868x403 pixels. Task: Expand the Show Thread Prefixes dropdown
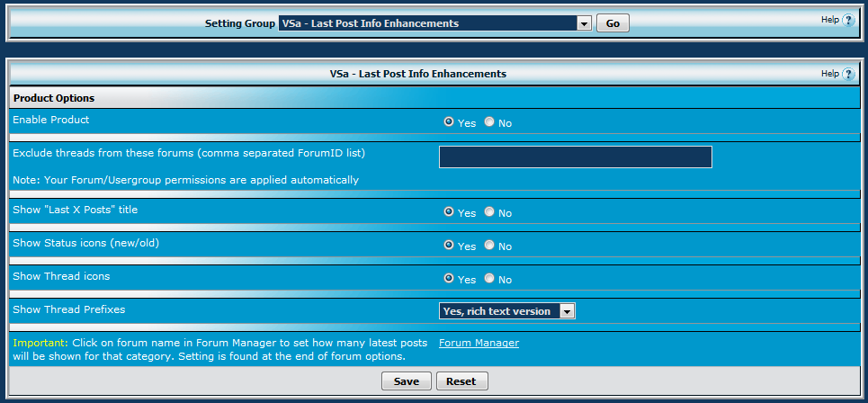click(506, 311)
